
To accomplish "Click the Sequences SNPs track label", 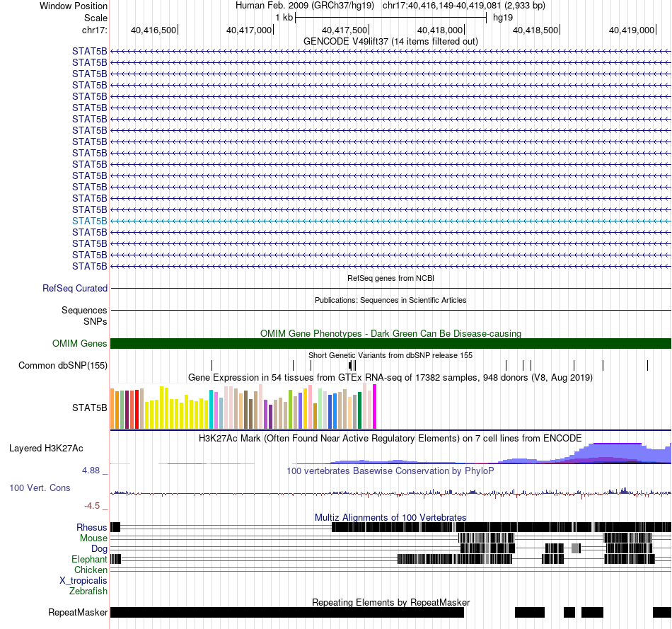I will coord(84,316).
